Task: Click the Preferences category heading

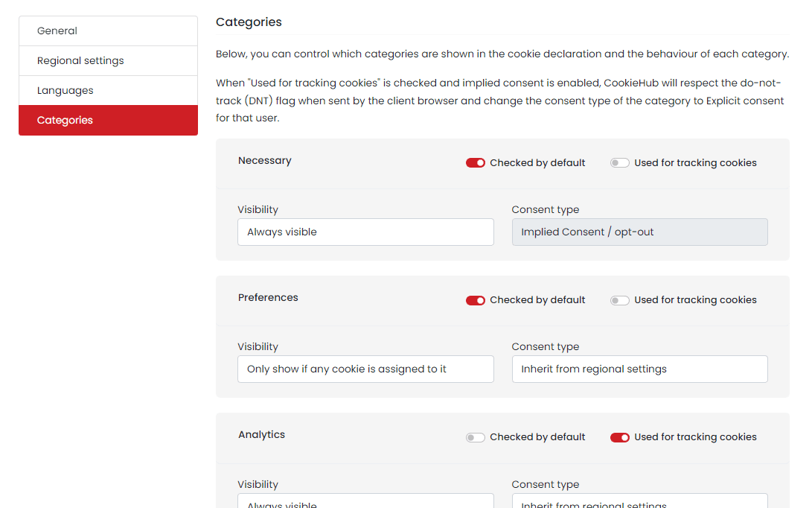Action: pos(268,297)
